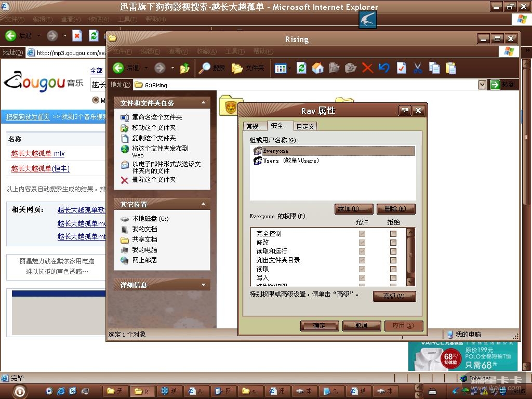Go up one folder level in Rising
The image size is (532, 399).
[185, 68]
